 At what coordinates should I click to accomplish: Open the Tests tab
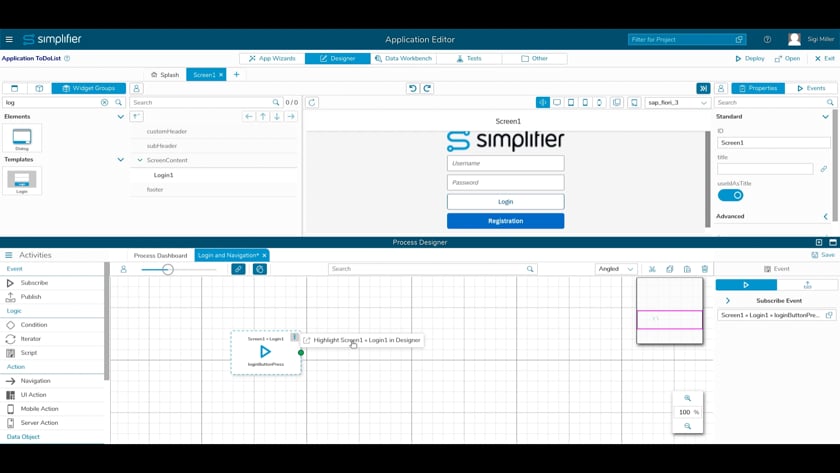[469, 58]
